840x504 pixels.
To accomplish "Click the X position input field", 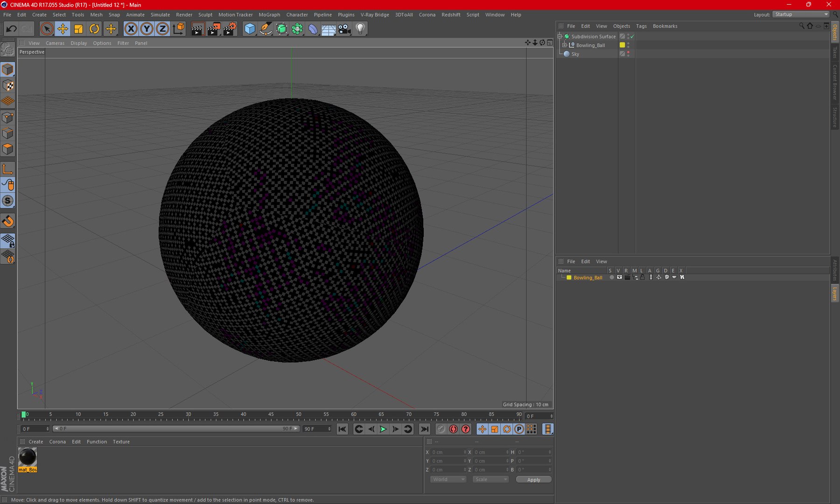I will coord(448,452).
